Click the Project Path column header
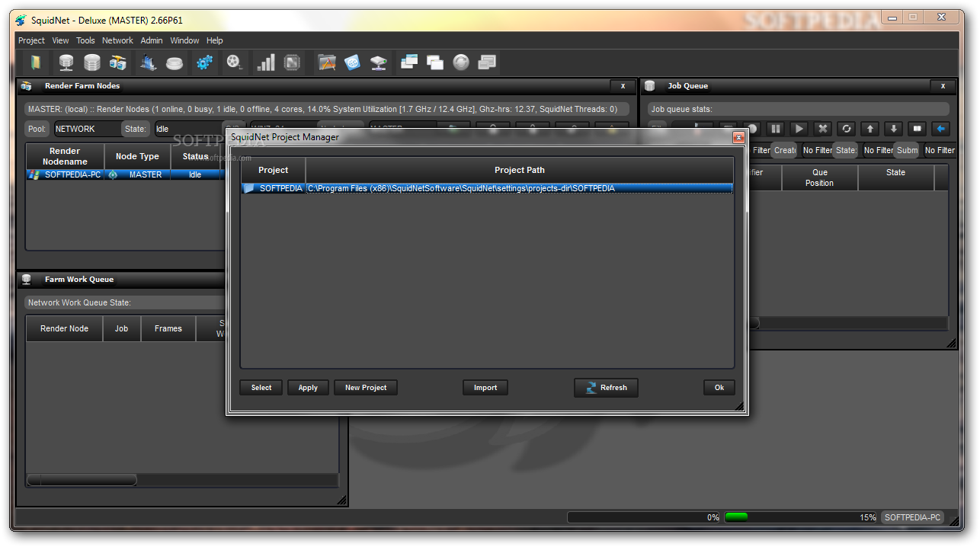Screen dimensions: 980x547 click(520, 170)
